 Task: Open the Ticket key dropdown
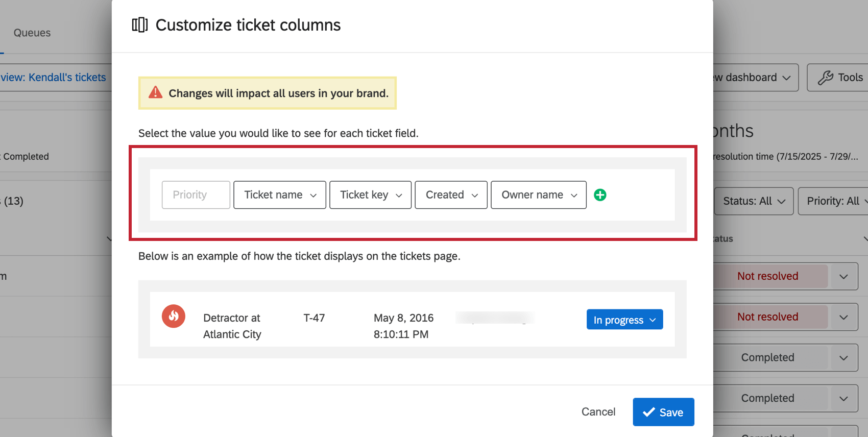coord(370,195)
